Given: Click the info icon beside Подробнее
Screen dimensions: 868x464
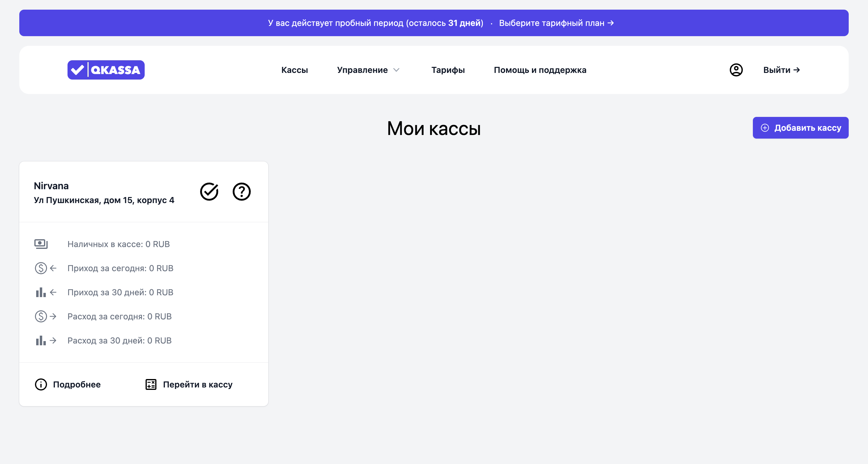Looking at the screenshot, I should [x=41, y=384].
